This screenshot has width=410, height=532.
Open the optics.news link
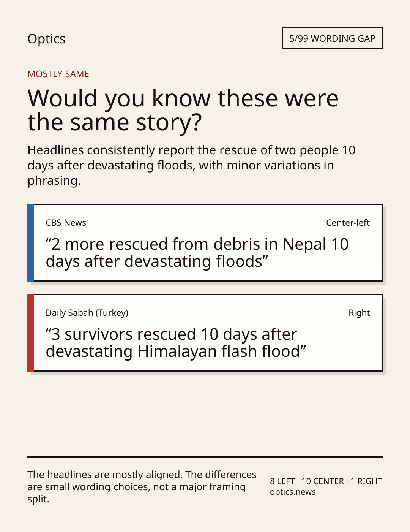(293, 492)
